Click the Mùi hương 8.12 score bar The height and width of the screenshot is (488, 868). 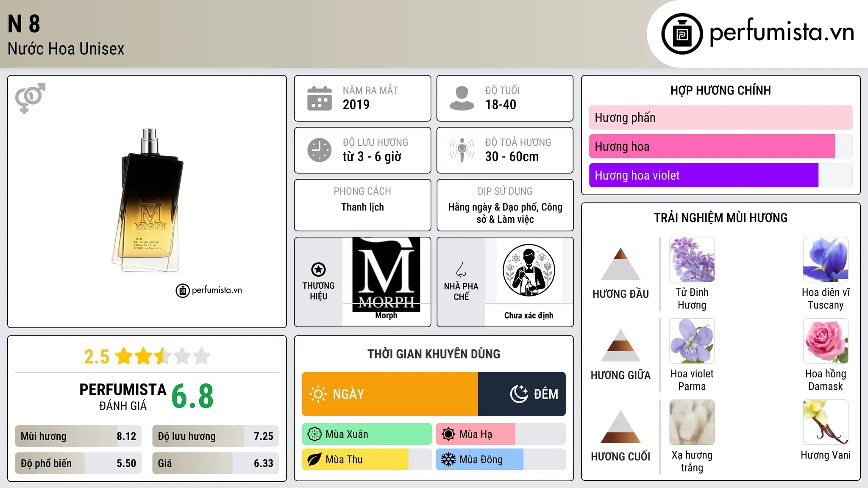[78, 436]
